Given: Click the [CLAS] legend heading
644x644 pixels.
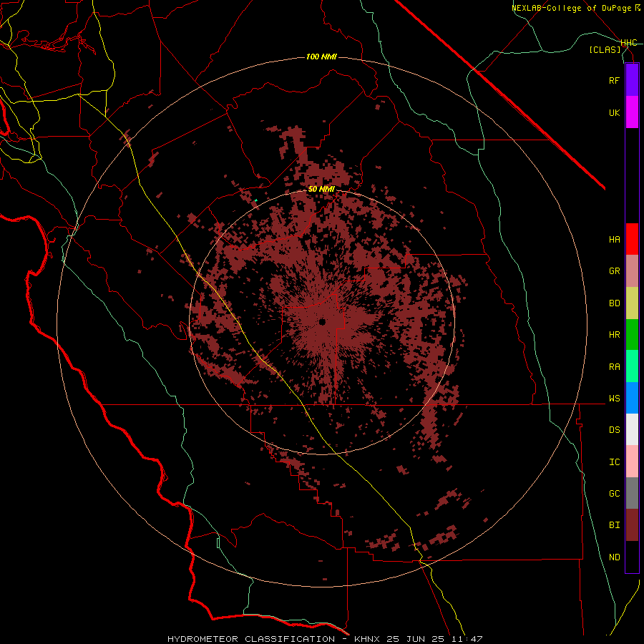Looking at the screenshot, I should [x=605, y=49].
